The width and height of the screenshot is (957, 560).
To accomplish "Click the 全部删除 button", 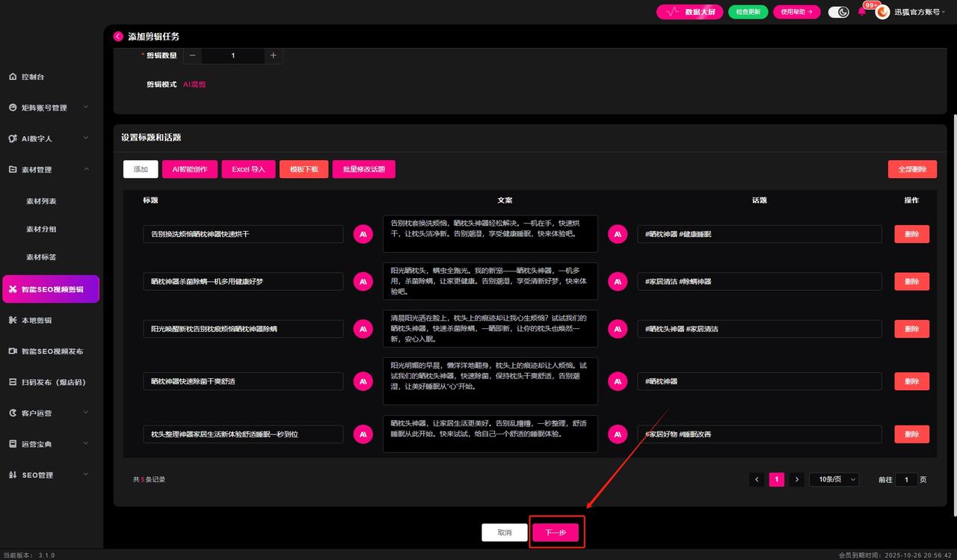I will point(911,169).
